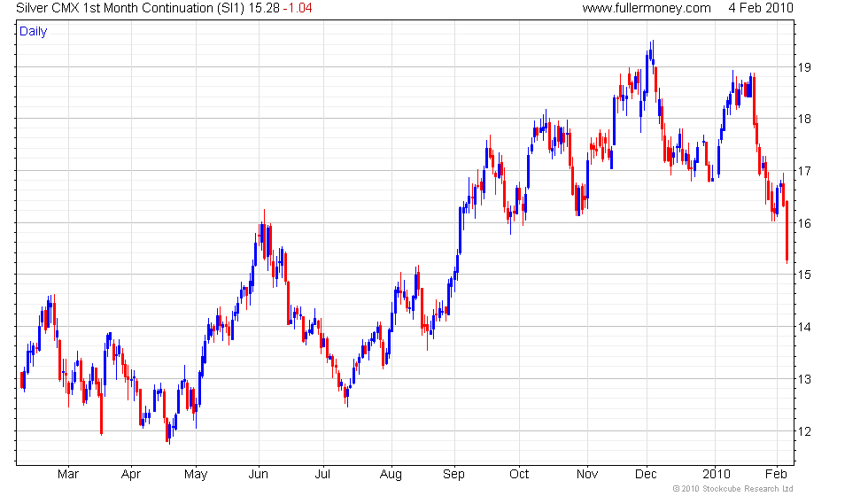Click the 'Aug' month axis label
Screen dimensions: 868x496
point(391,475)
